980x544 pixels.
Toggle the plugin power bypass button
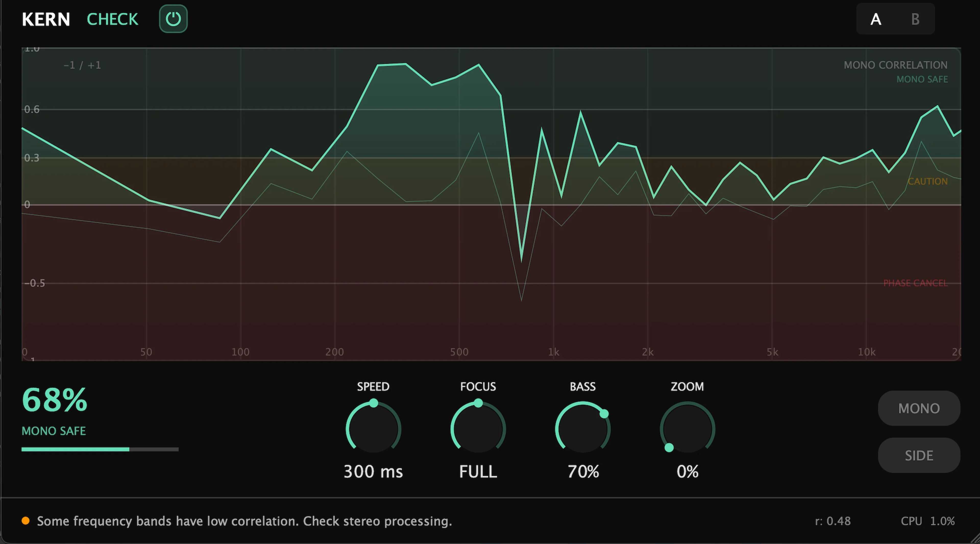[x=173, y=19]
